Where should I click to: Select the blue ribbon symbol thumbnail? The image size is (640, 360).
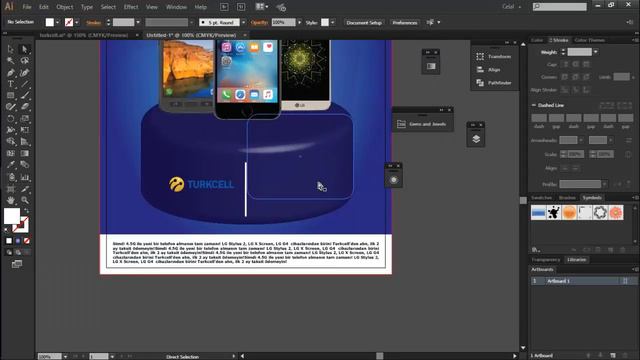tap(538, 213)
